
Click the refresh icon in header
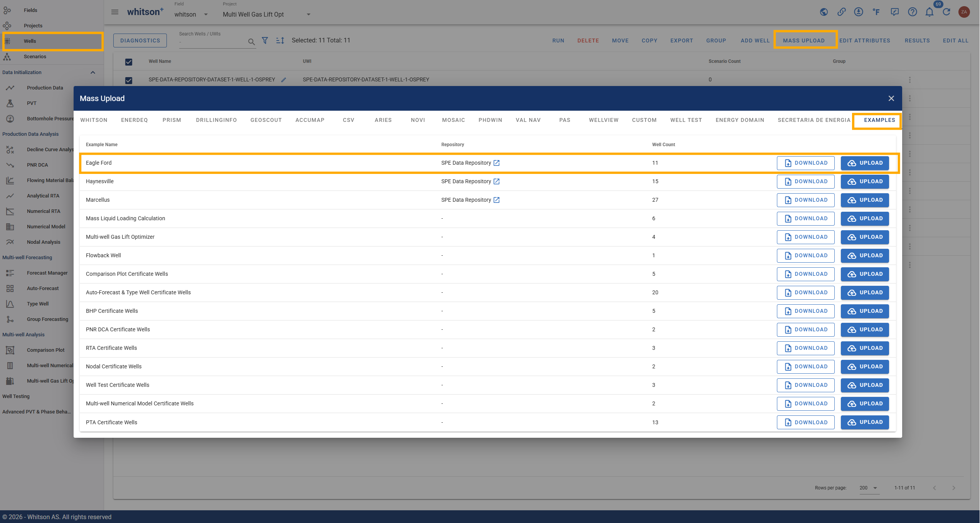(x=947, y=12)
